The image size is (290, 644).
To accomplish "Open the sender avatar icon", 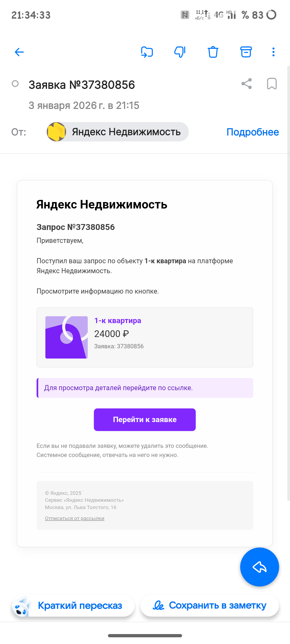I will click(x=56, y=132).
